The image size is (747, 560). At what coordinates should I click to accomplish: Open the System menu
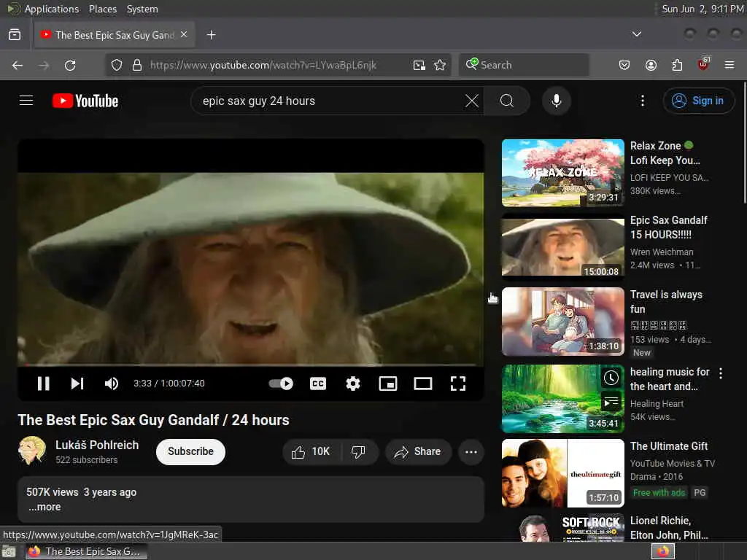(x=142, y=9)
